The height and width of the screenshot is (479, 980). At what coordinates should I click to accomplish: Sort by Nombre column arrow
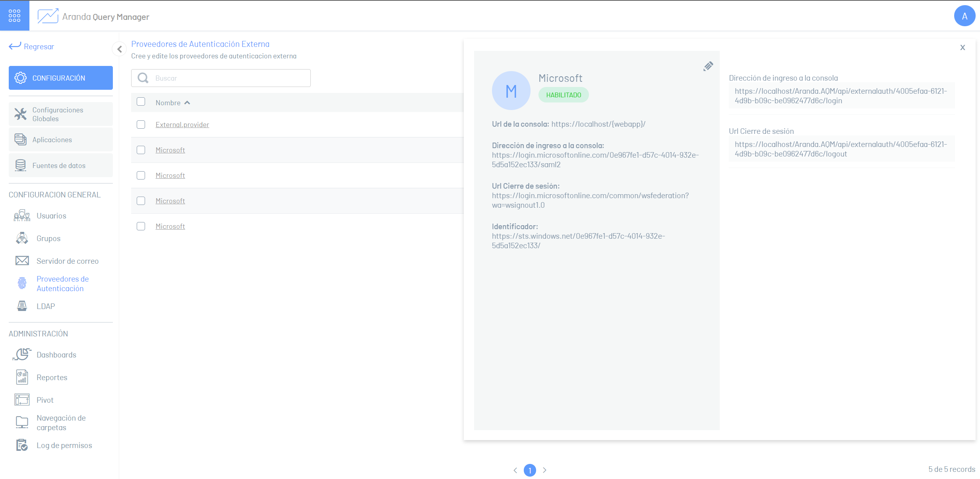(187, 102)
